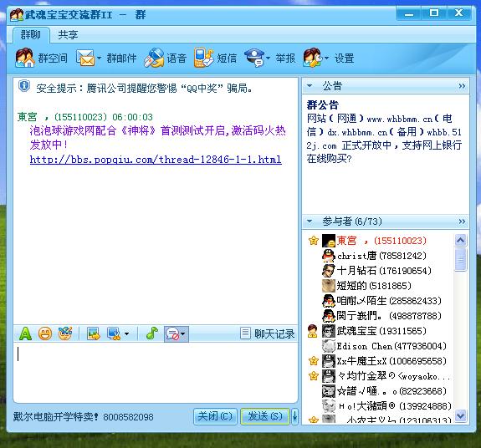The image size is (481, 448).
Task: Click the 关闭(C) button
Action: pos(215,416)
